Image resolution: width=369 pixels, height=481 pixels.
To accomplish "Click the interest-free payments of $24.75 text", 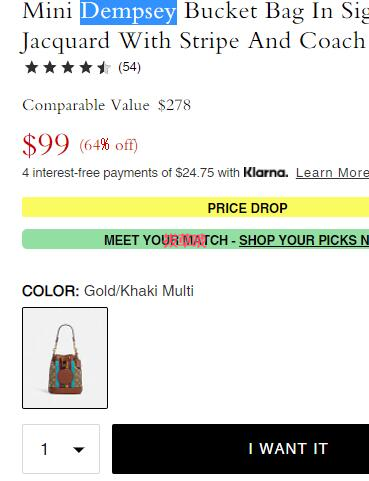I will tap(131, 173).
